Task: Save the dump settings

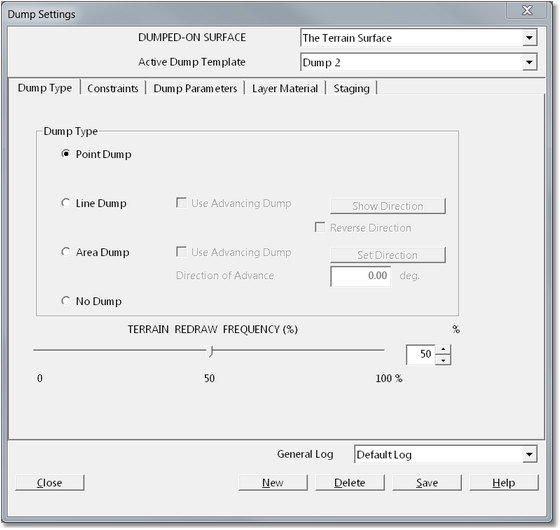Action: 427,483
